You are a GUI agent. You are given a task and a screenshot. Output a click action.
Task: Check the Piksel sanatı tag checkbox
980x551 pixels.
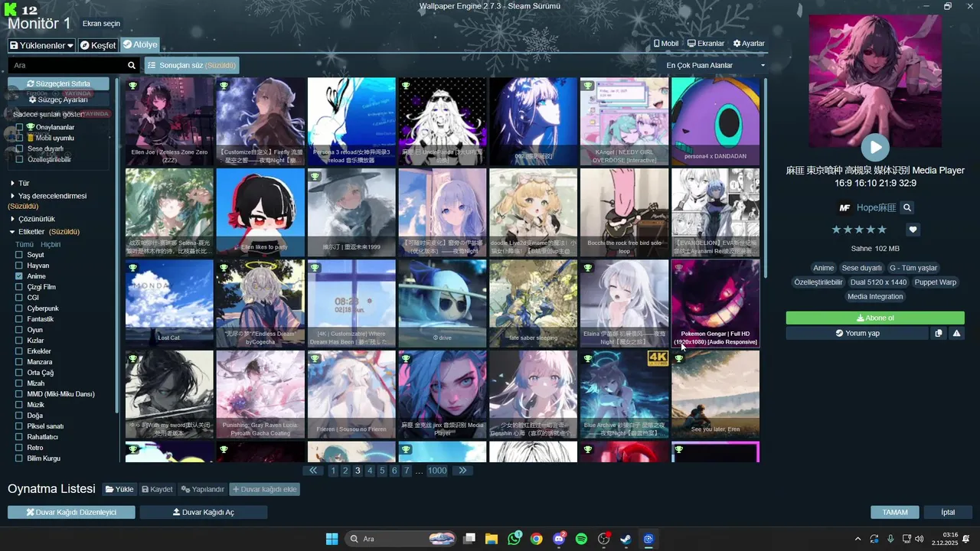pyautogui.click(x=19, y=426)
